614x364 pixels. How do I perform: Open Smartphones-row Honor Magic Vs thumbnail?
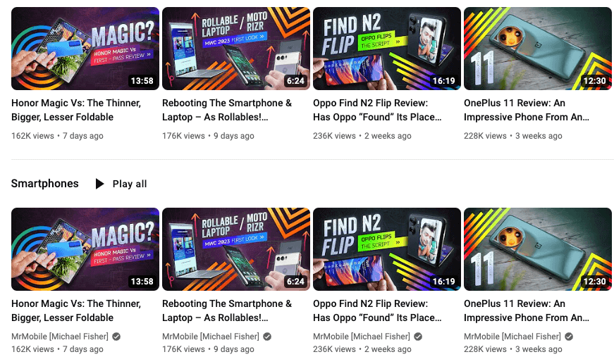tap(85, 249)
